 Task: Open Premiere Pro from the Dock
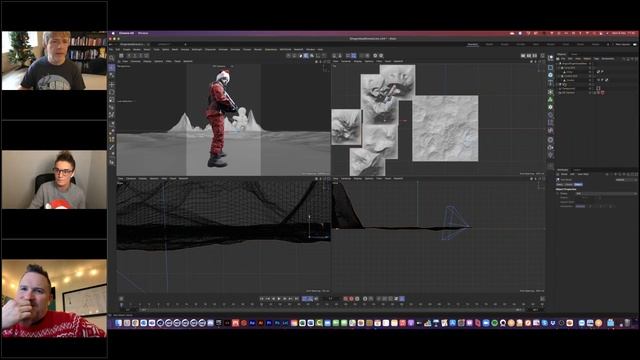coord(269,323)
